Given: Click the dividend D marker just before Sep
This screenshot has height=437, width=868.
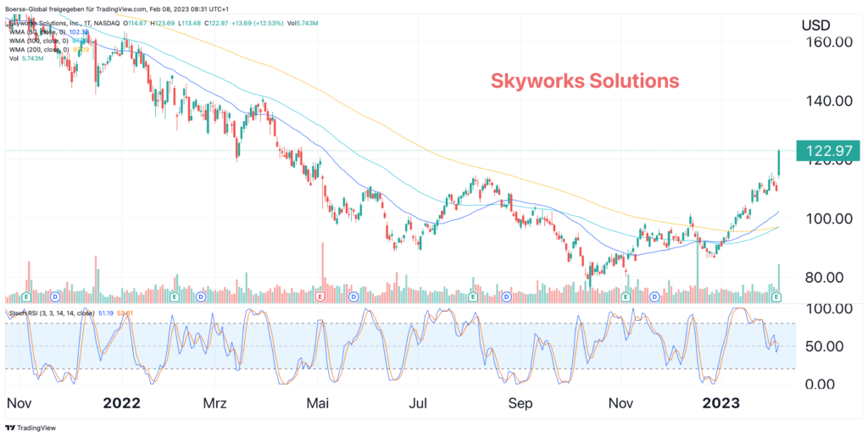Looking at the screenshot, I should point(506,297).
